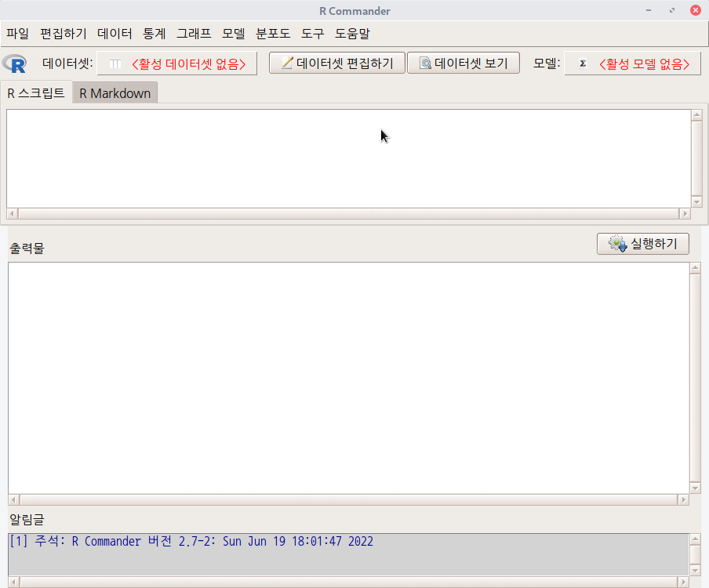Click the 데이터셋: label
Screen dimensions: 709x588
coord(67,64)
